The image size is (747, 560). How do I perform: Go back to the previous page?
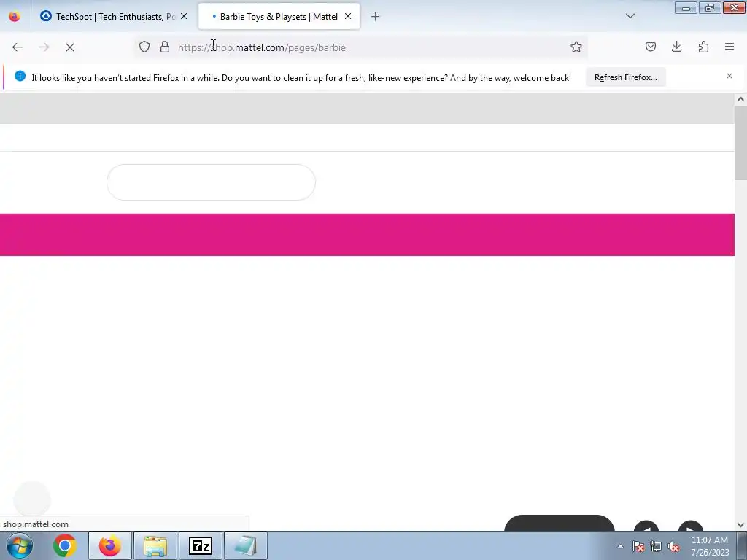tap(18, 47)
